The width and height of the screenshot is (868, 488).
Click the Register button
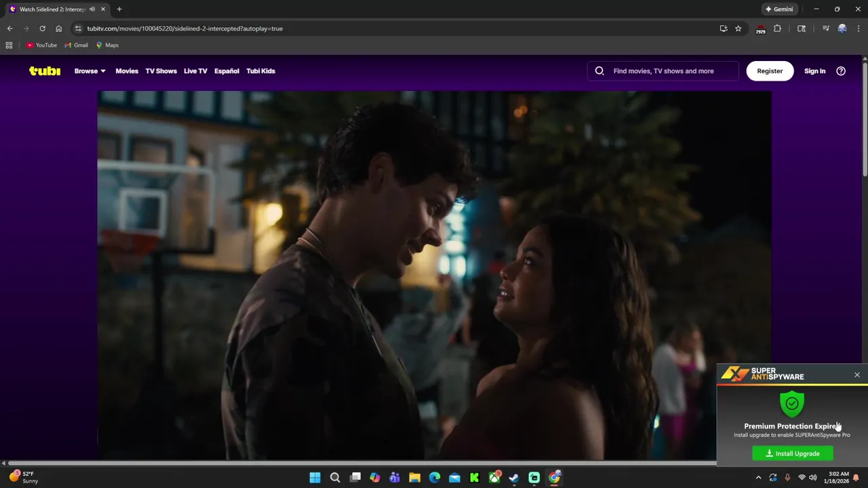click(770, 70)
